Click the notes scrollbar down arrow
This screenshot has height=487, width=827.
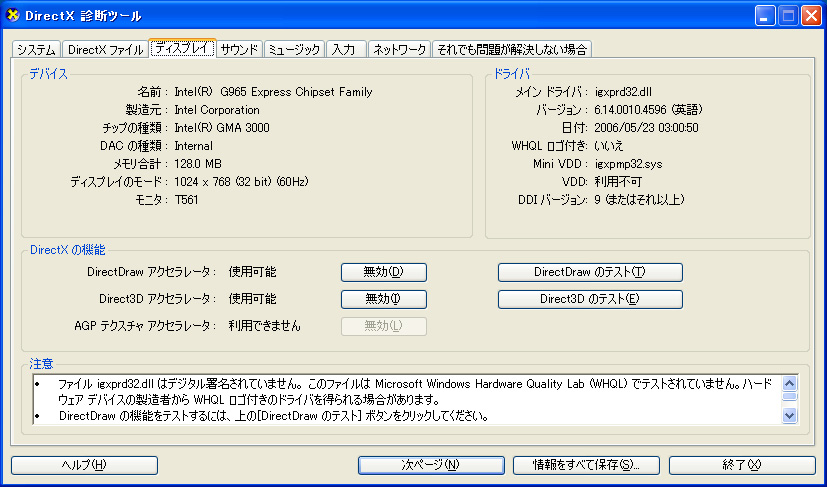790,416
